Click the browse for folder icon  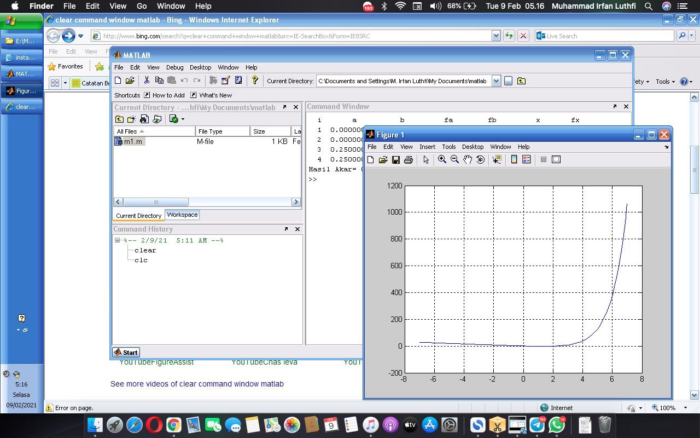[508, 81]
